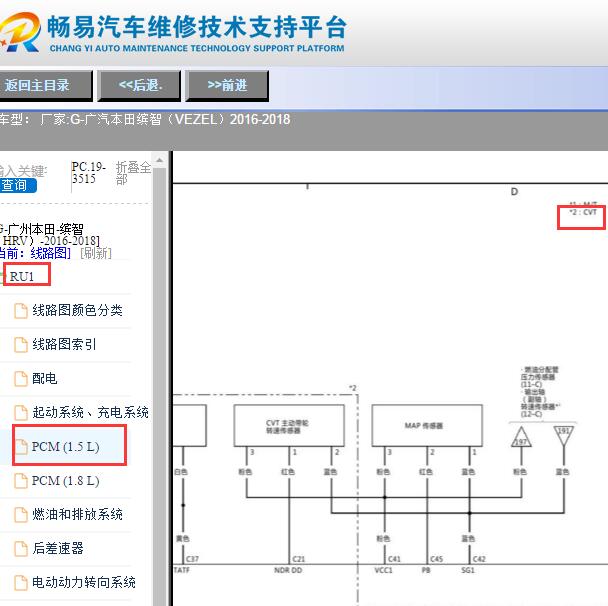The height and width of the screenshot is (606, 608).
Task: Click inverted triangle connector 191
Action: click(563, 436)
